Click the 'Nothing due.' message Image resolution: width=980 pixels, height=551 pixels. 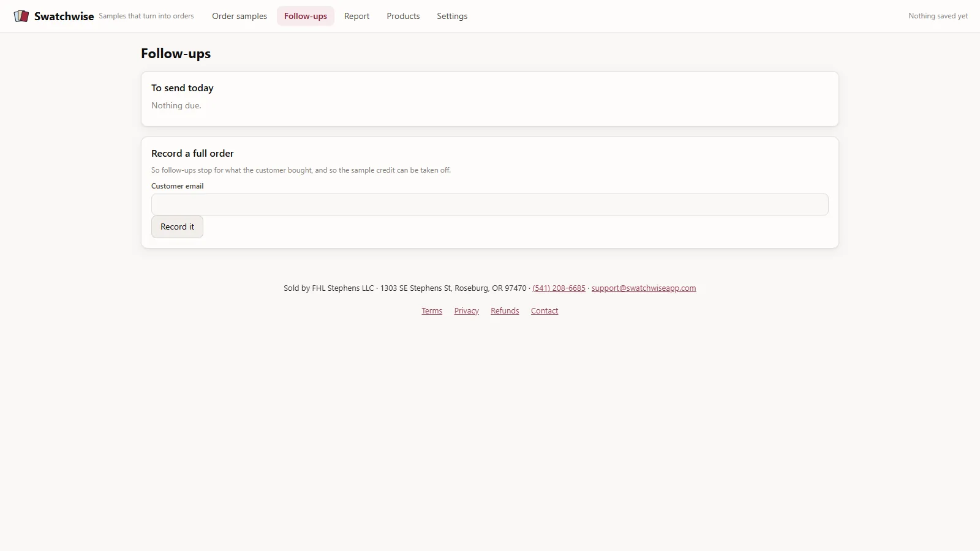click(x=176, y=105)
